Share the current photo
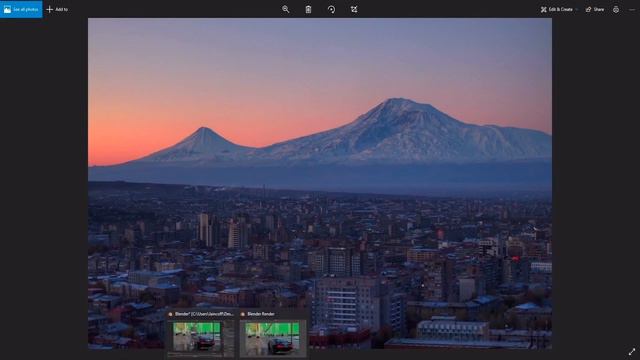The width and height of the screenshot is (640, 360). [595, 9]
